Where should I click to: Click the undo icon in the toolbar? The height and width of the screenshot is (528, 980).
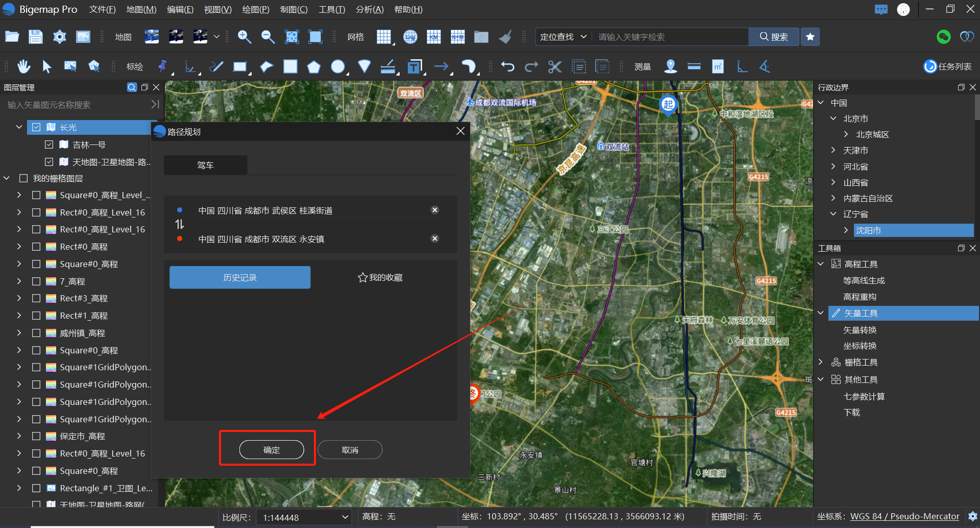[507, 66]
